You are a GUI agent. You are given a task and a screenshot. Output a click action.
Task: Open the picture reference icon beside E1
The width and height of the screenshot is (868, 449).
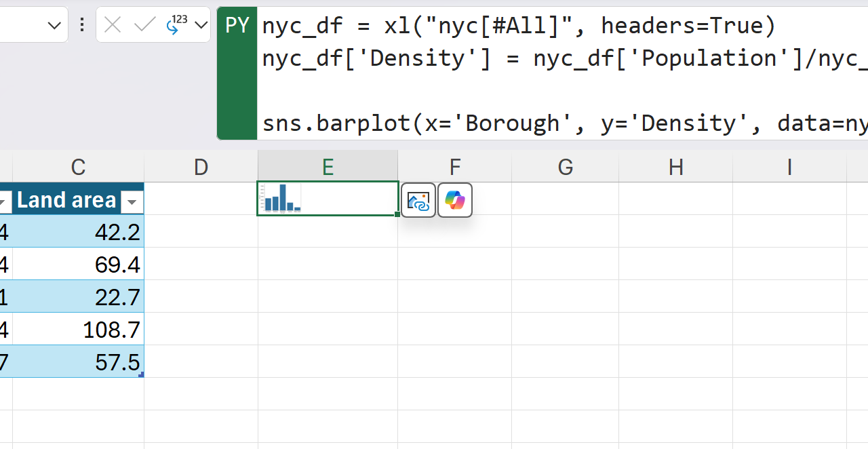(418, 200)
